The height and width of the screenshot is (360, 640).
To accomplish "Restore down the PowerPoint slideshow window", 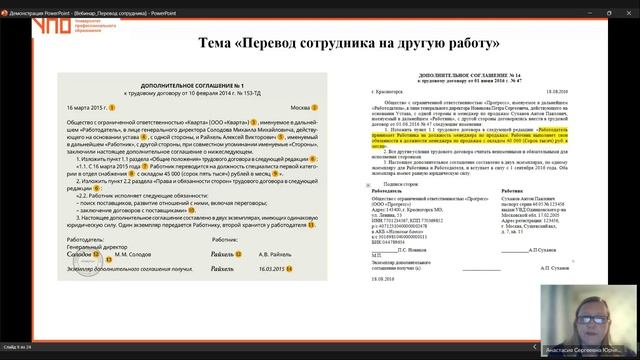I will (609, 13).
